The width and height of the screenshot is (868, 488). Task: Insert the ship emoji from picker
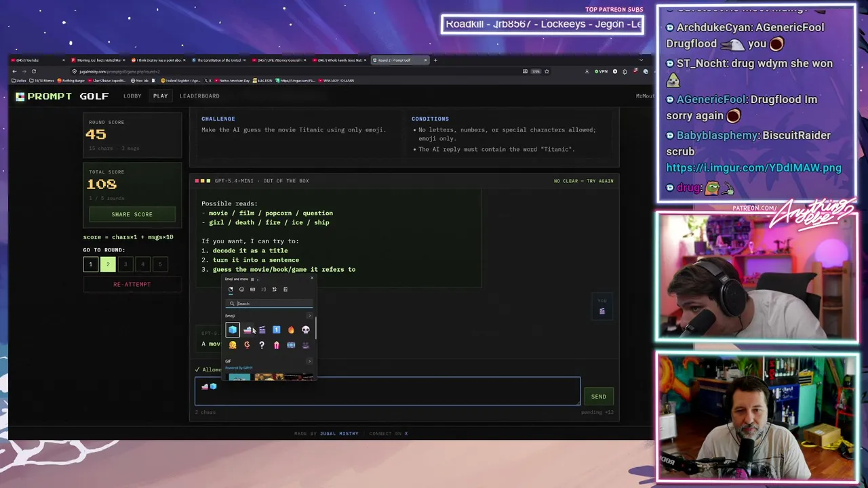(x=248, y=330)
